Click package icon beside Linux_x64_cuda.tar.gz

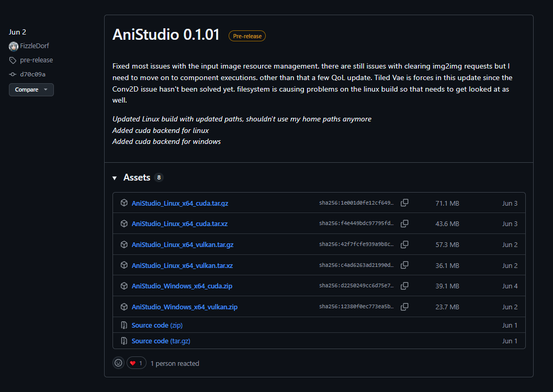click(124, 203)
